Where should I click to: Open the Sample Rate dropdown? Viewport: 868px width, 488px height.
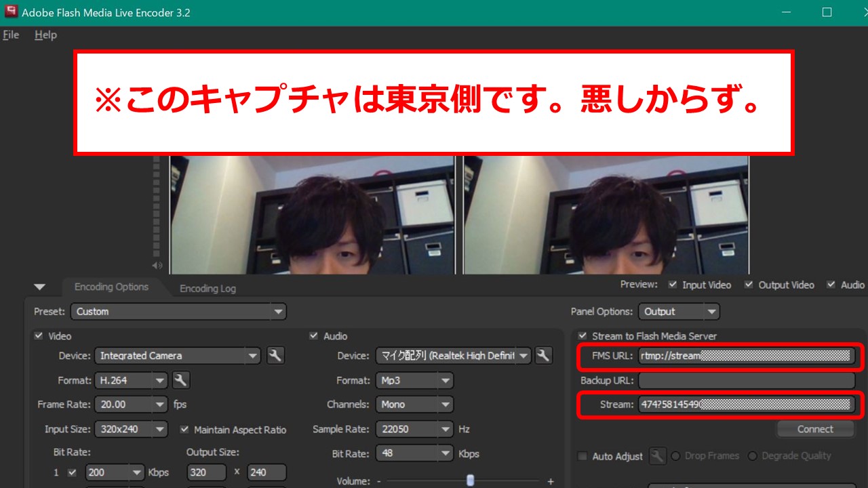pyautogui.click(x=414, y=429)
